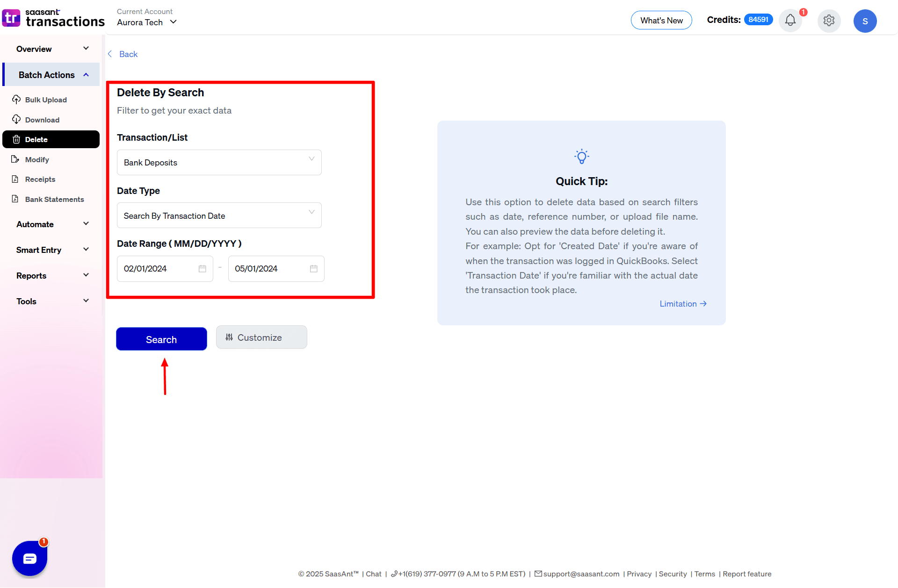Select the Bulk Upload icon

[17, 100]
